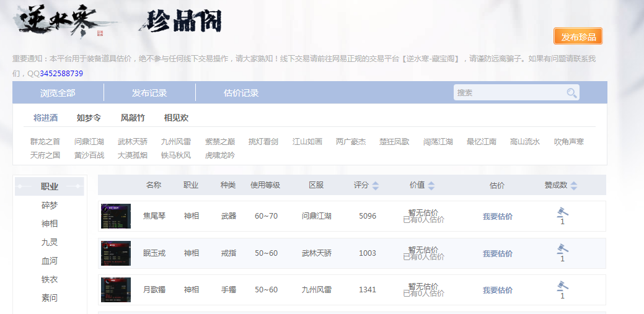Filter by 碎梦 class in sidebar
The image size is (644, 314).
[50, 205]
